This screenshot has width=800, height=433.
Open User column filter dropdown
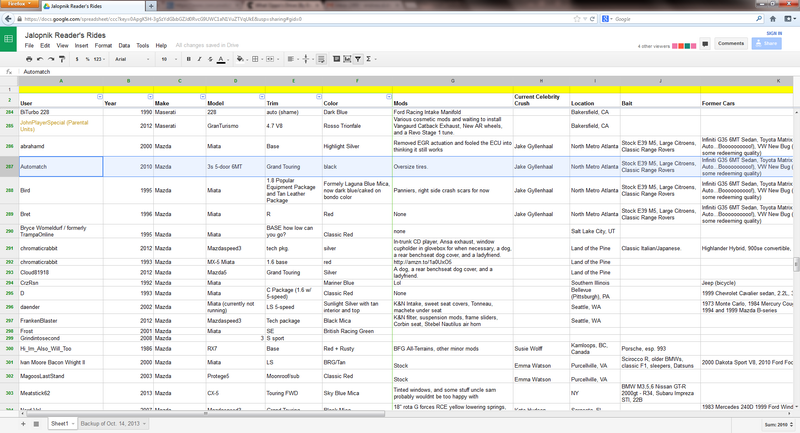(99, 96)
